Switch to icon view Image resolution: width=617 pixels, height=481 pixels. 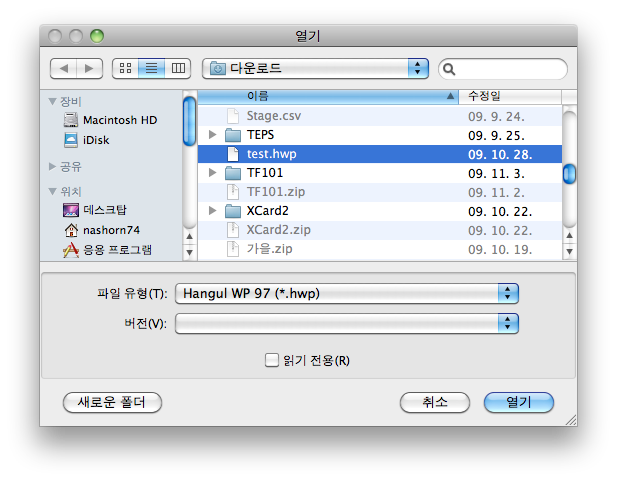125,68
